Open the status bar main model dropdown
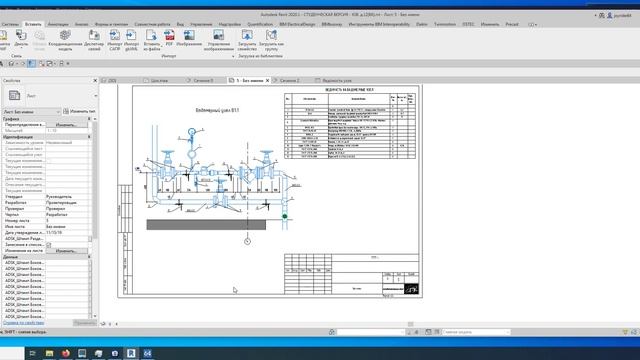 [476, 332]
